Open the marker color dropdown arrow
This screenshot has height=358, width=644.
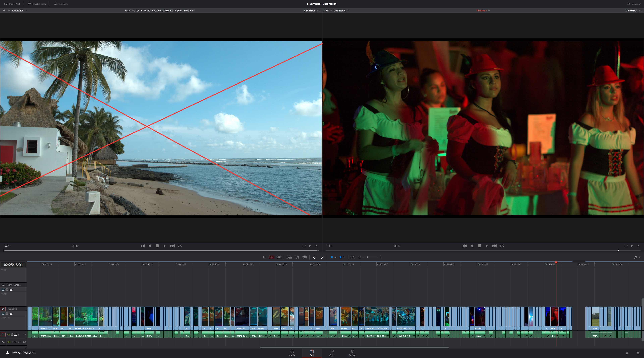[x=344, y=257]
